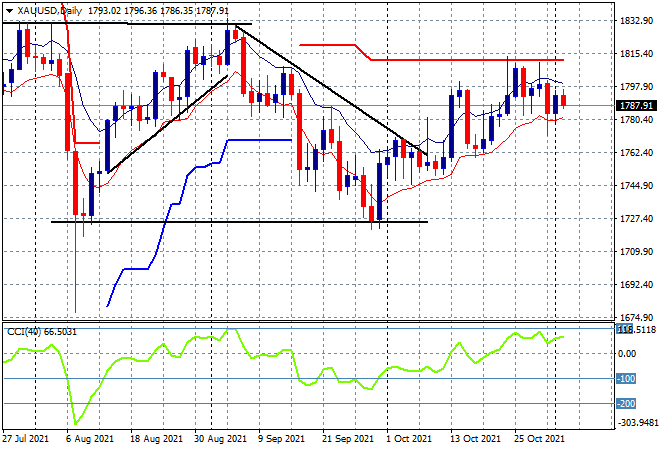Click the 1797.90 price axis label
Image resolution: width=660 pixels, height=450 pixels.
click(x=636, y=86)
